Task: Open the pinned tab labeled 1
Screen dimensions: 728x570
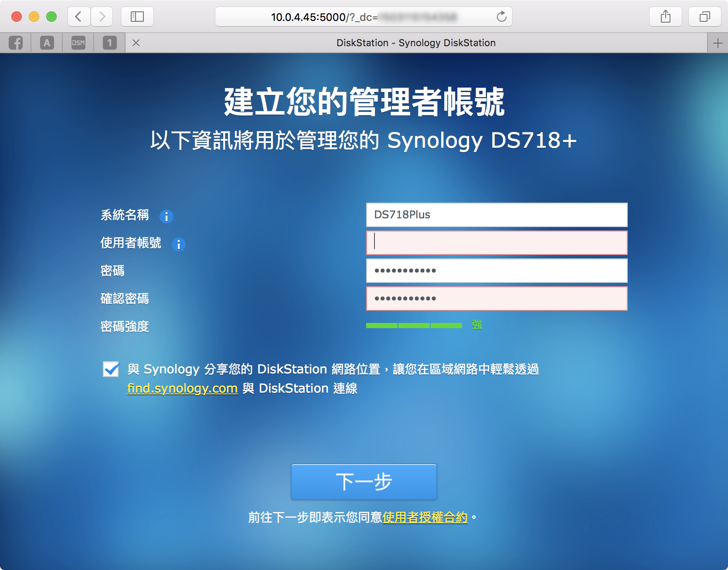Action: coord(110,43)
